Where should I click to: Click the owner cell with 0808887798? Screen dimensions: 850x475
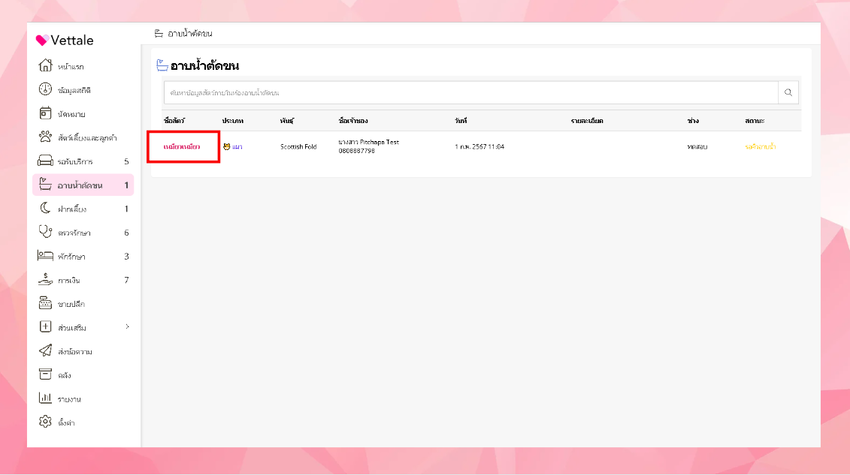(x=369, y=146)
